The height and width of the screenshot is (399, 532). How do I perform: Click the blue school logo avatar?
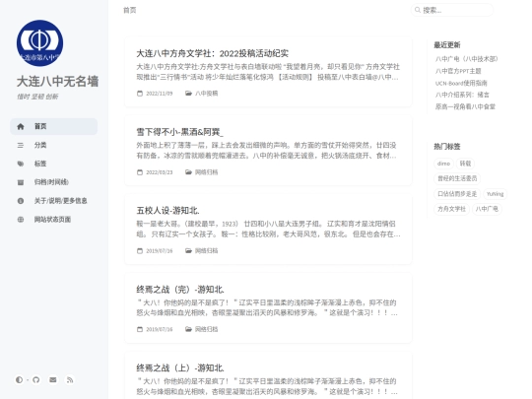pyautogui.click(x=39, y=43)
